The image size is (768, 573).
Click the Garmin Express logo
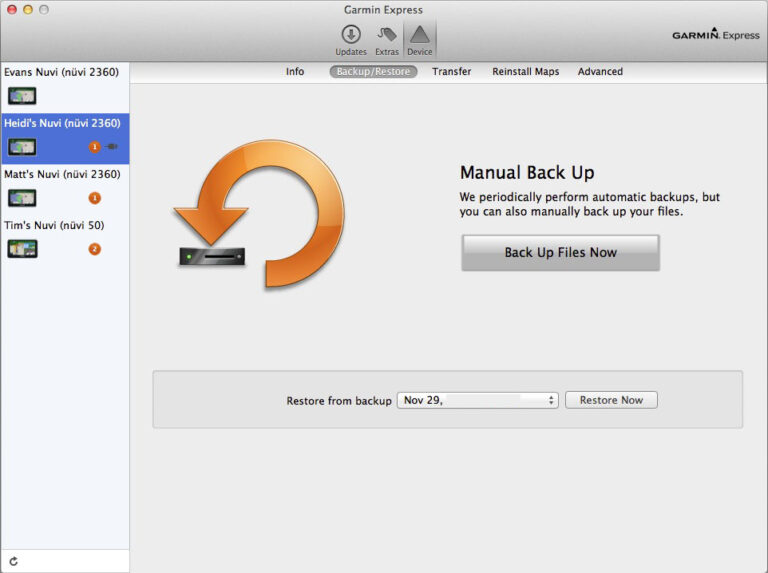716,34
